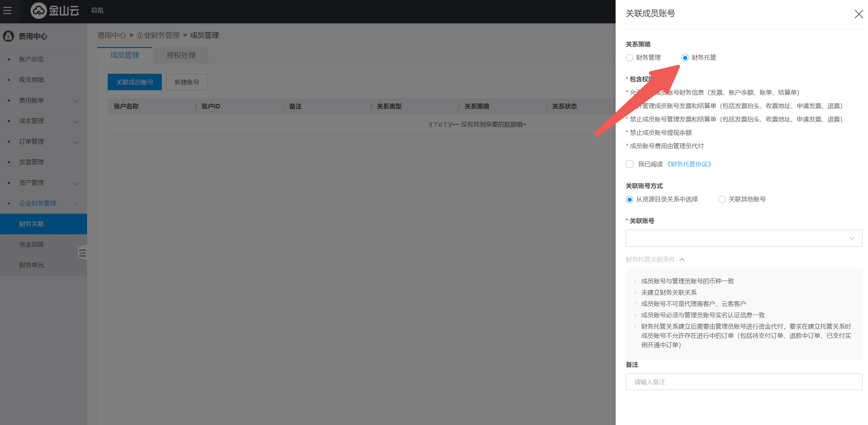Switch to 授权处理 tab

(x=181, y=55)
